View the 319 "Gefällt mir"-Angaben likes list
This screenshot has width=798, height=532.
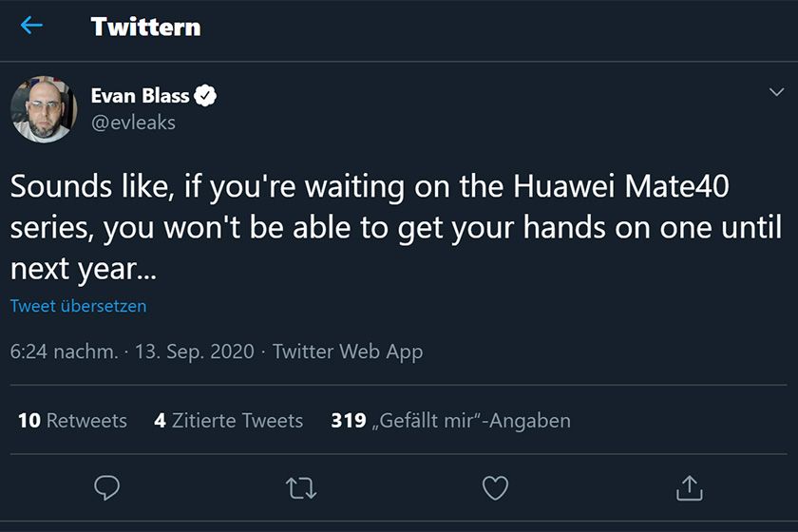tap(450, 420)
